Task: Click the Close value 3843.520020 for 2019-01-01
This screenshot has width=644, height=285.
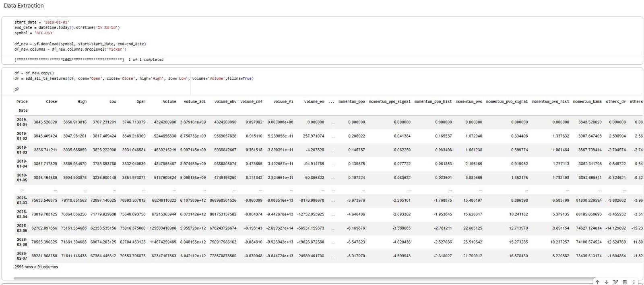Action: pyautogui.click(x=45, y=122)
